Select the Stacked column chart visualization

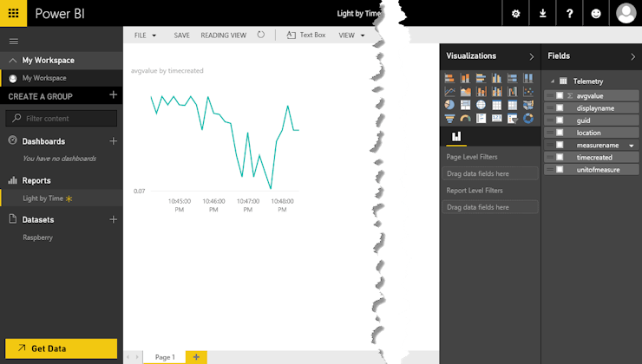click(465, 78)
